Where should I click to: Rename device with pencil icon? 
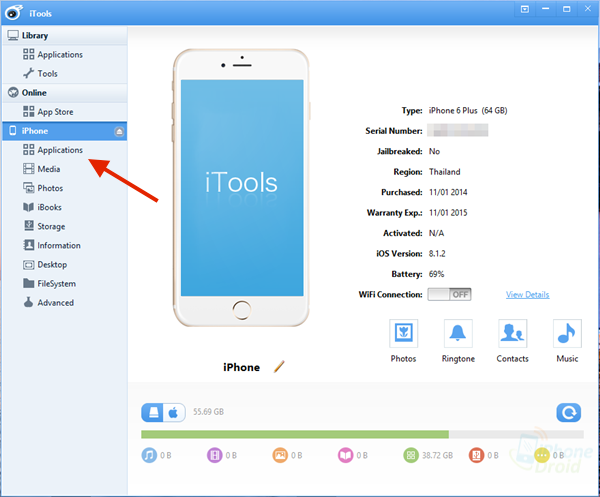tap(279, 367)
